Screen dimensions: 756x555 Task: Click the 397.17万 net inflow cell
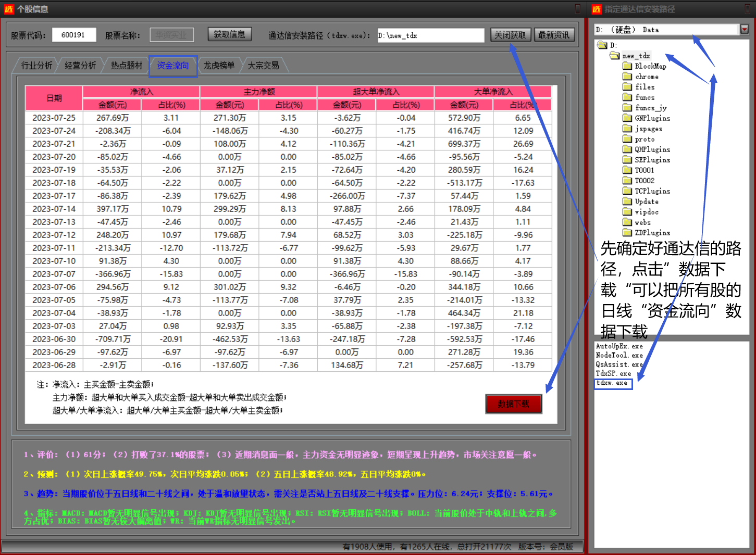(112, 209)
